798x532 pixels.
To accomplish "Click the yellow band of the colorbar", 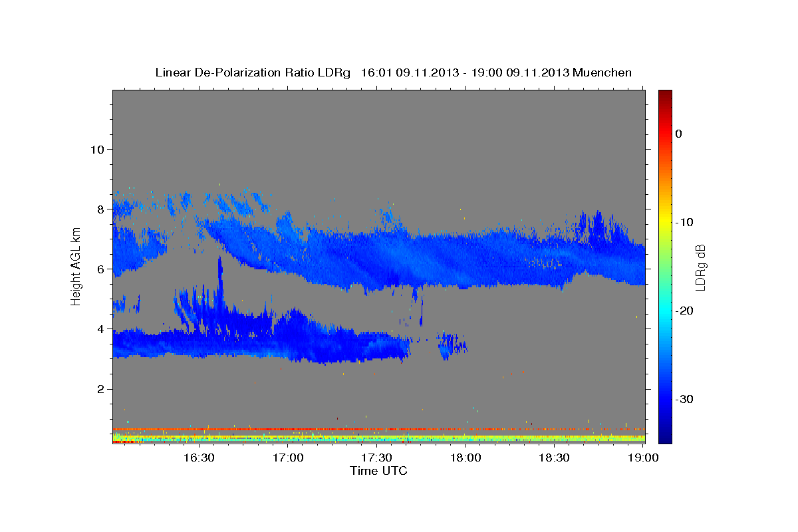I will click(x=665, y=219).
